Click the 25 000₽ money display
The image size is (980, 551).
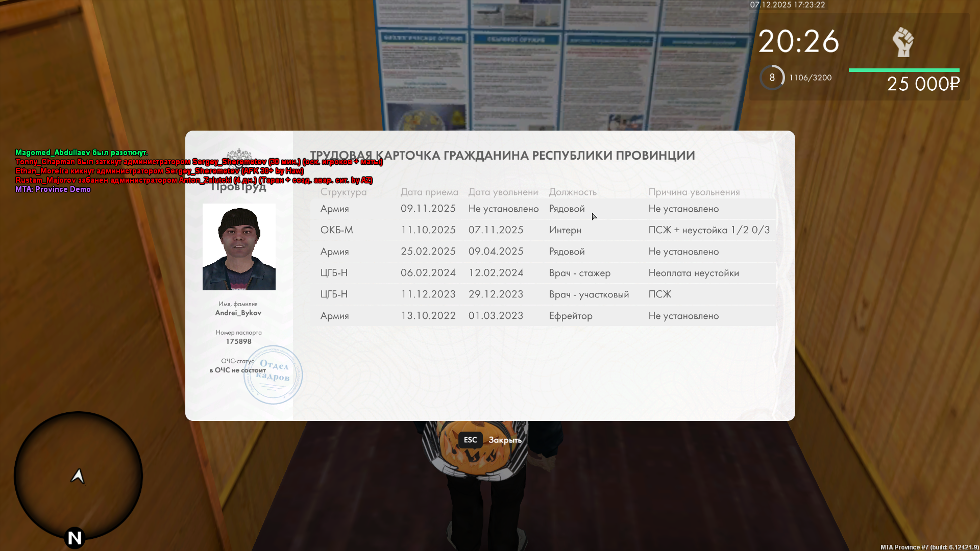tap(923, 84)
